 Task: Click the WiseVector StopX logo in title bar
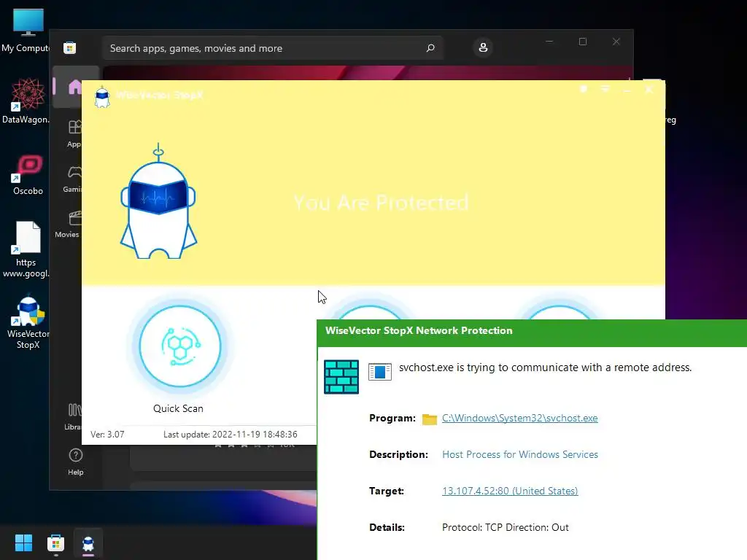click(x=102, y=97)
